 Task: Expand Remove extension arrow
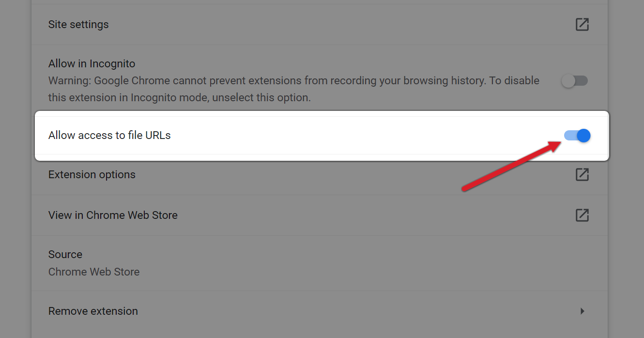pyautogui.click(x=583, y=311)
